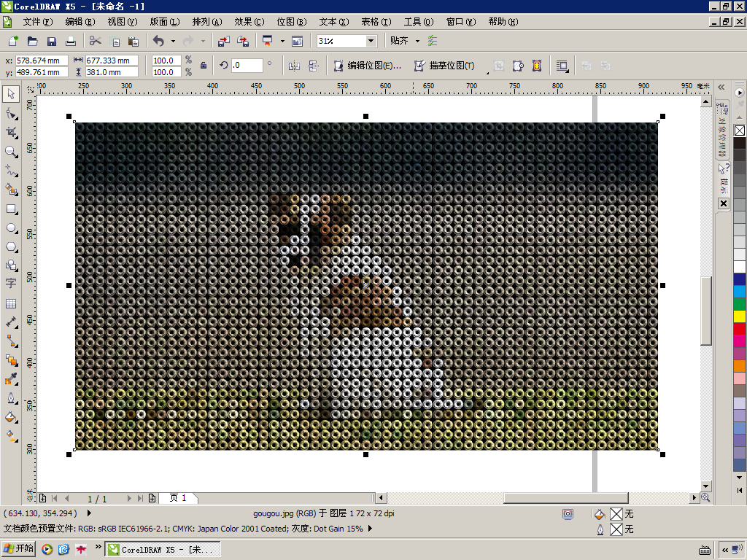Viewport: 747px width, 560px height.
Task: Click the Open file folder icon
Action: tap(32, 42)
